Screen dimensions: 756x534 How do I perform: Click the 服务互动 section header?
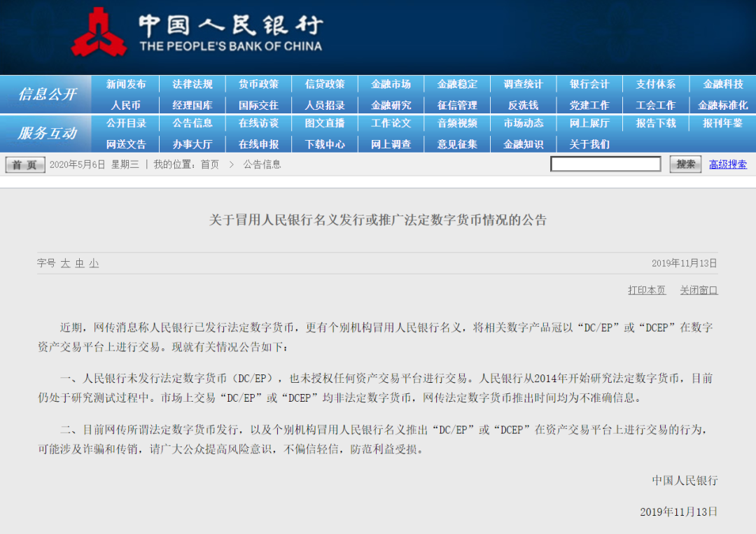coord(47,134)
